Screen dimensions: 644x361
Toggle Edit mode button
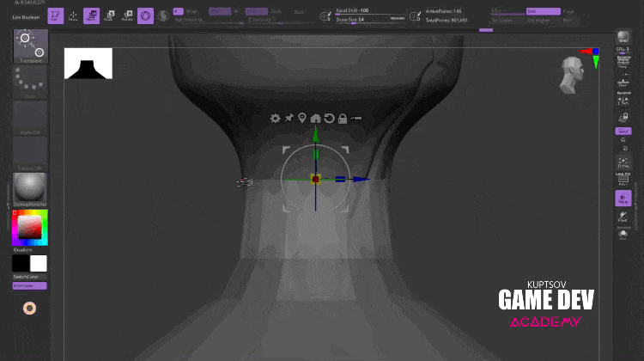pyautogui.click(x=56, y=16)
